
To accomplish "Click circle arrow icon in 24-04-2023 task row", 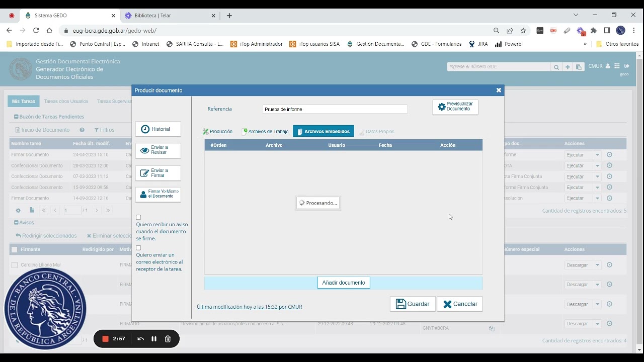I will tap(609, 155).
